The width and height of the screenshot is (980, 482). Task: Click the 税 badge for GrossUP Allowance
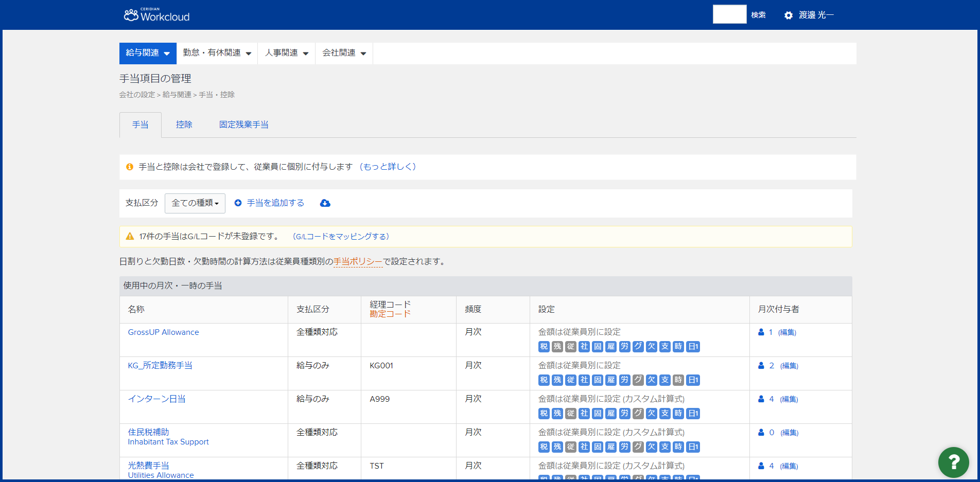point(544,347)
